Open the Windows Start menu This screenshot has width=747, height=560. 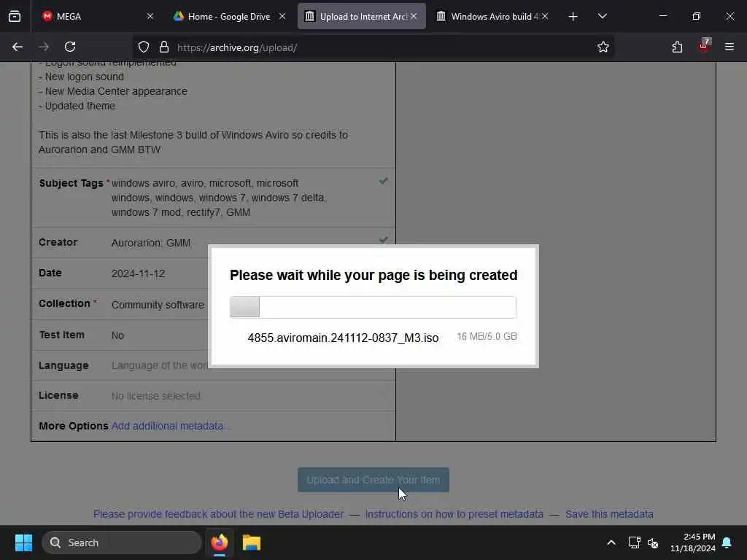[x=23, y=542]
